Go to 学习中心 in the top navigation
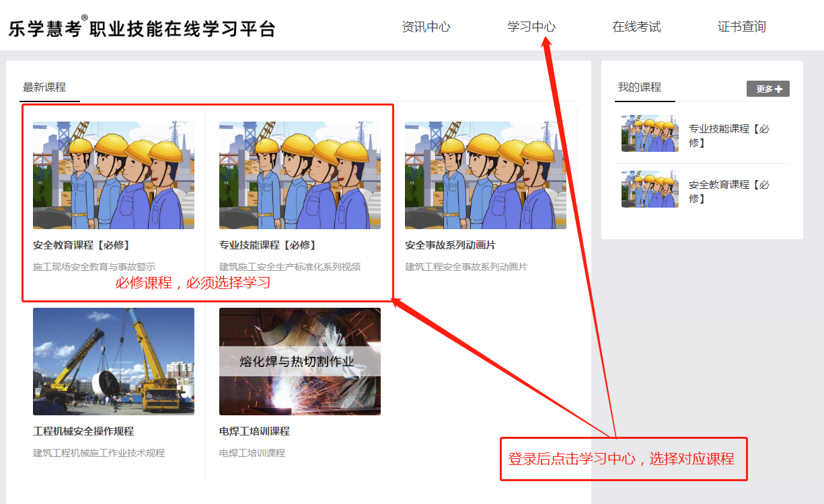Screen dimensions: 824x504 pos(531,27)
